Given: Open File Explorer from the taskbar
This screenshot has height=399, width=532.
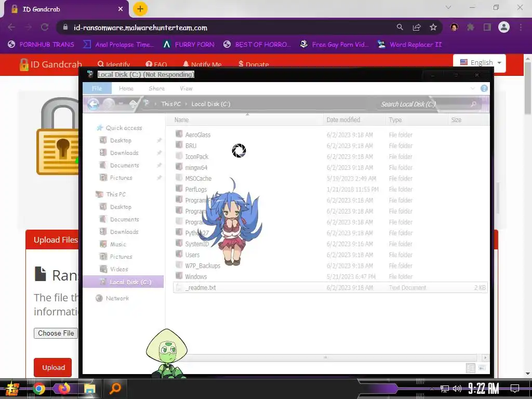Looking at the screenshot, I should (x=89, y=389).
